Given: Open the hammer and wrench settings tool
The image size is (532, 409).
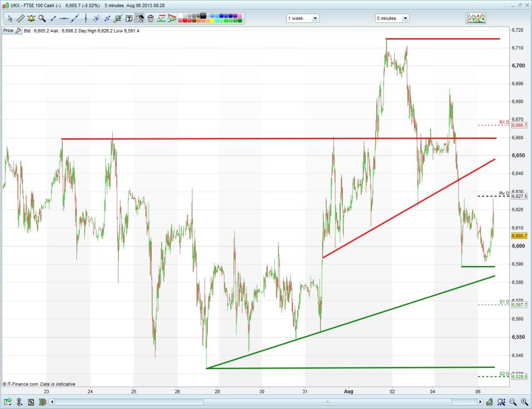Looking at the screenshot, I should (140, 18).
